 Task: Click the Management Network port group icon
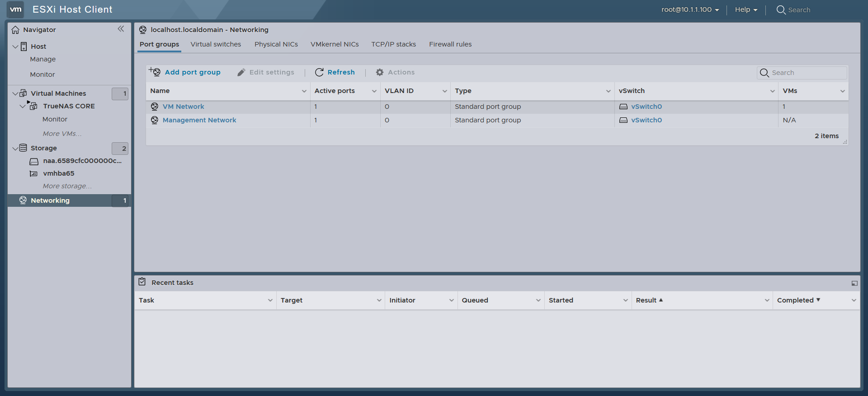tap(155, 120)
